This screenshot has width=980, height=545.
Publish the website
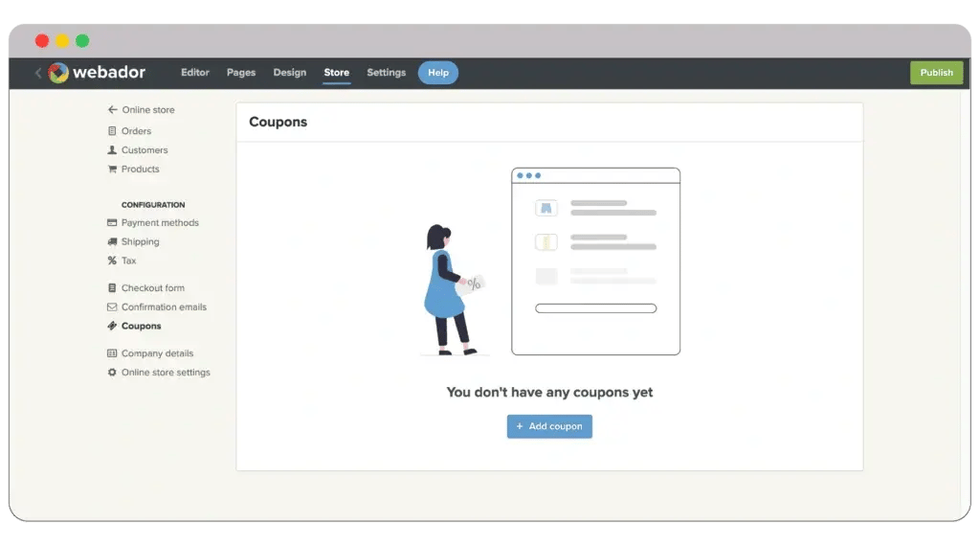tap(936, 73)
